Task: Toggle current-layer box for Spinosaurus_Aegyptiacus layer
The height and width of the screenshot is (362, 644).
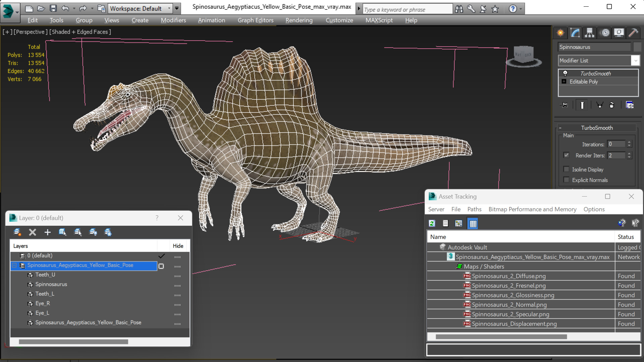Action: (x=161, y=266)
